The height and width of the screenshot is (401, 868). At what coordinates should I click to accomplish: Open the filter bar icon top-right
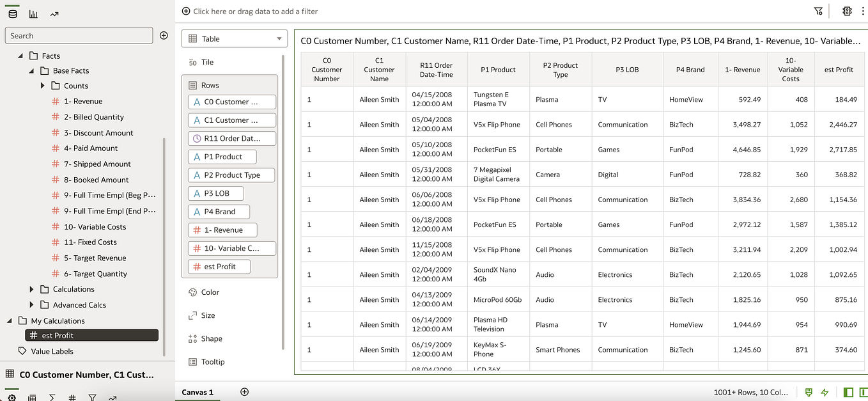click(x=819, y=11)
